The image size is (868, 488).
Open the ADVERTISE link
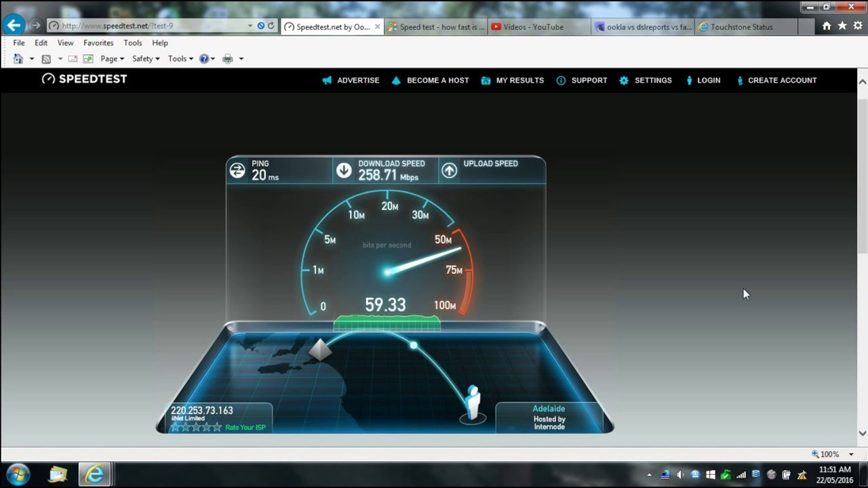[x=351, y=80]
